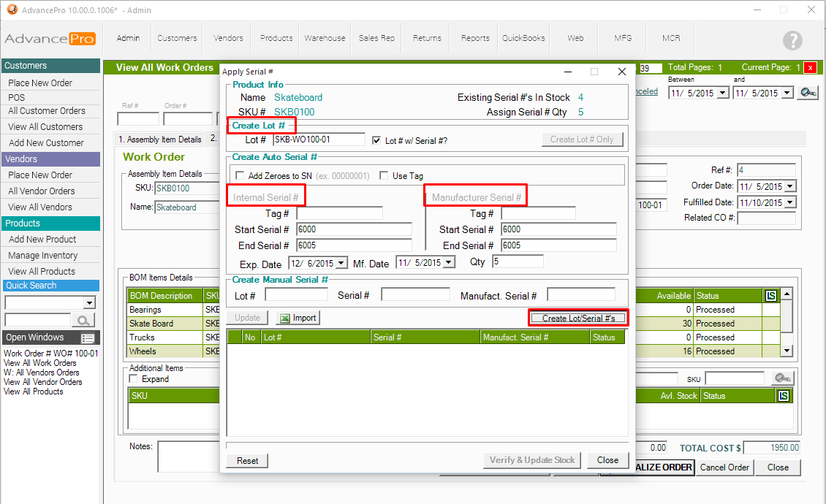Click the red X on View All Work Orders bar
Viewport: 826px width, 504px height.
point(811,67)
